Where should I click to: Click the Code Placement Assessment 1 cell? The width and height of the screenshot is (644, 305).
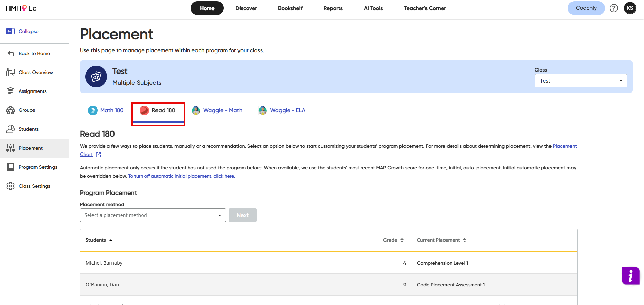[x=451, y=285]
